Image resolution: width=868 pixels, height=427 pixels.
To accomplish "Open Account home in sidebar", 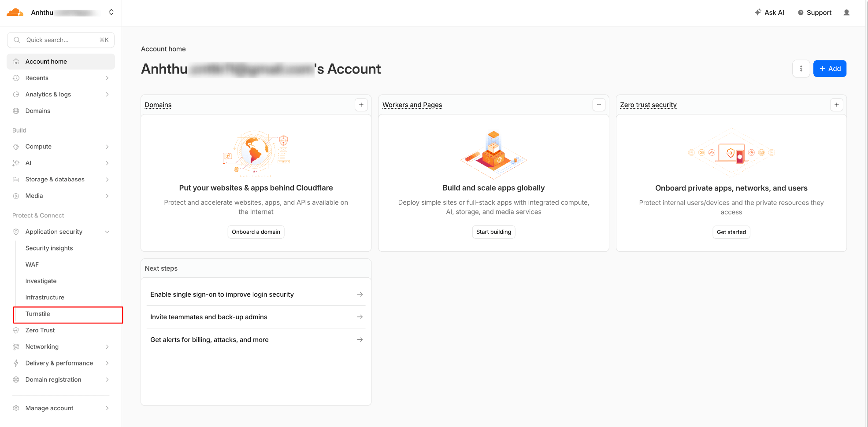I will pyautogui.click(x=61, y=62).
